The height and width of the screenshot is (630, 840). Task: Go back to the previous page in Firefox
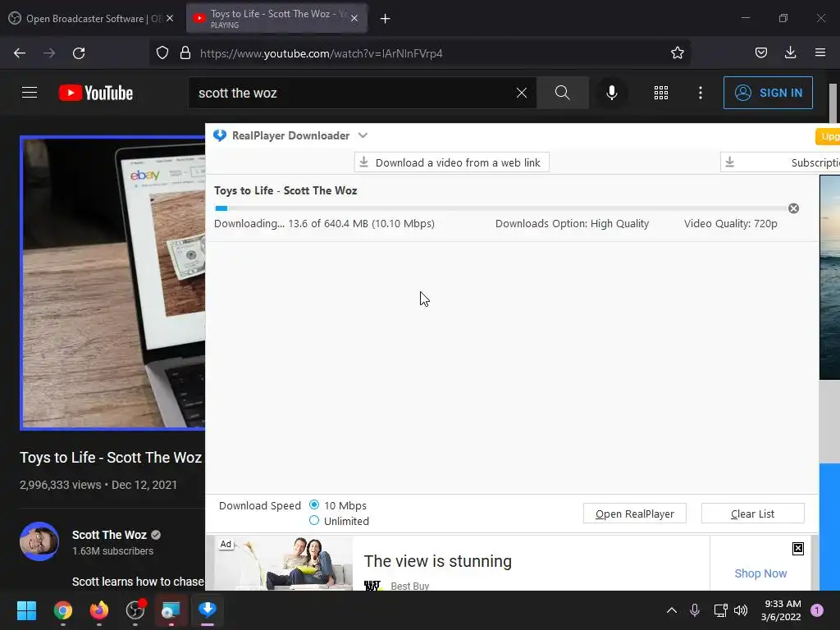coord(20,53)
